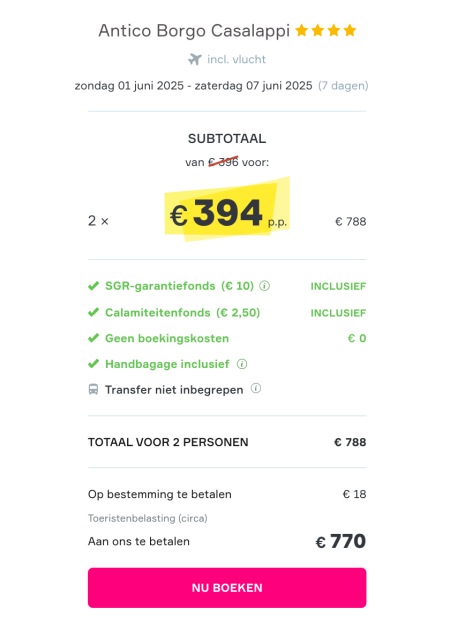
Task: Click checkmark beside Geen boekingskosten
Action: coord(93,338)
